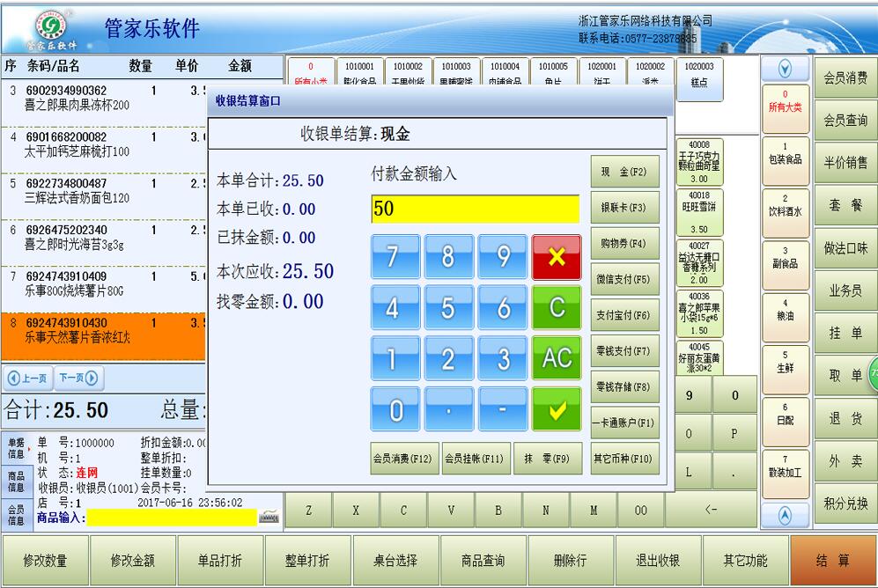Click the decimal point key on payment keypad

pos(448,409)
